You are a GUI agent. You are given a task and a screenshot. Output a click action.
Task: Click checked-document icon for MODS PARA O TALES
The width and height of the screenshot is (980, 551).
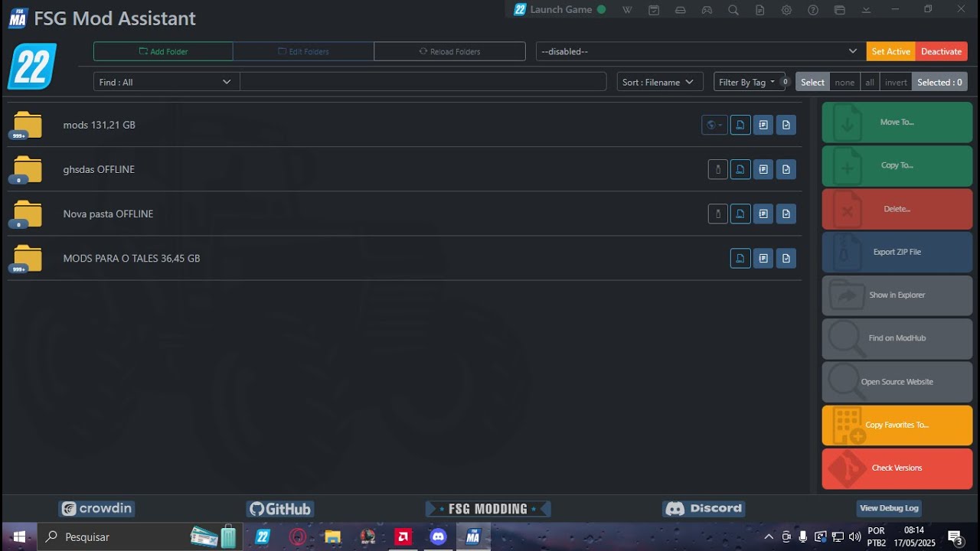click(x=786, y=258)
